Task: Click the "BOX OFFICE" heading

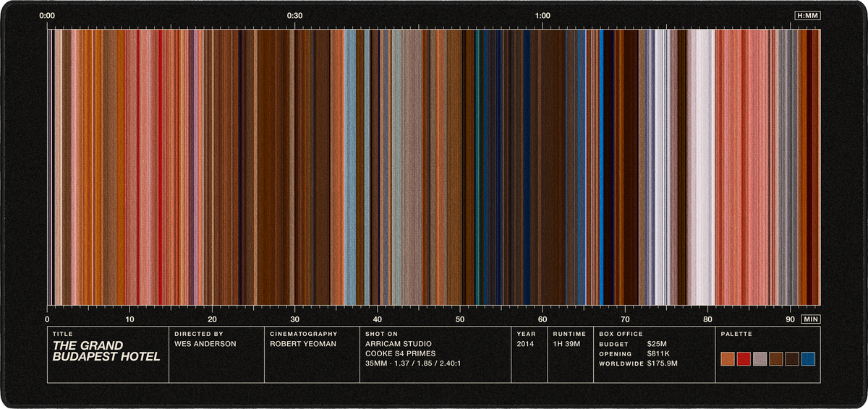Action: coord(621,334)
